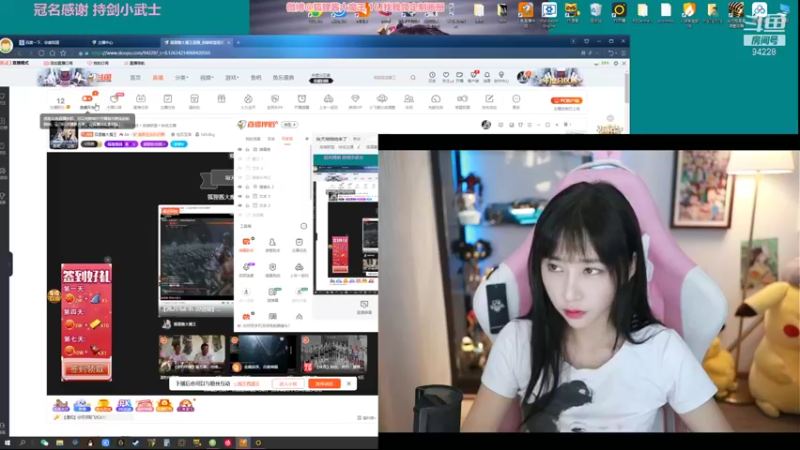Screen dimensions: 800x450
Task: Click the 签到领取 sign-in button
Action: 86,368
